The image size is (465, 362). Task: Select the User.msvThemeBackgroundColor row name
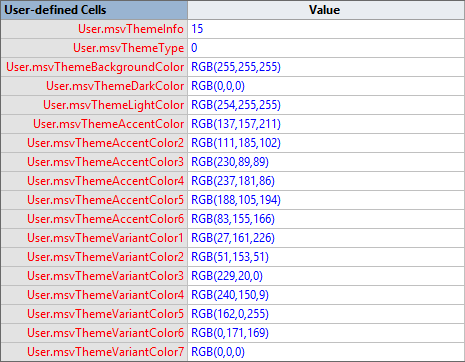pyautogui.click(x=95, y=67)
